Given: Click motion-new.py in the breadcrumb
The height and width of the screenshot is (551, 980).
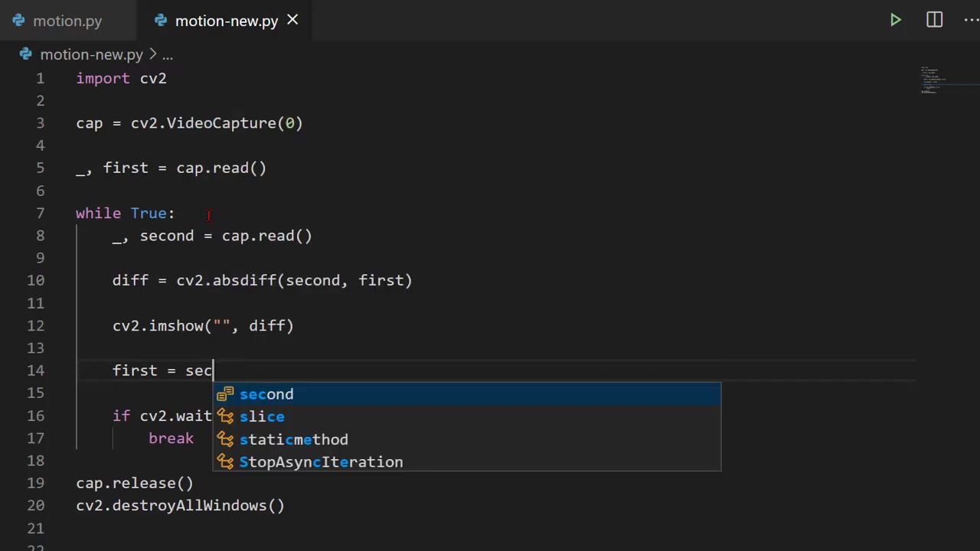Looking at the screenshot, I should click(91, 54).
